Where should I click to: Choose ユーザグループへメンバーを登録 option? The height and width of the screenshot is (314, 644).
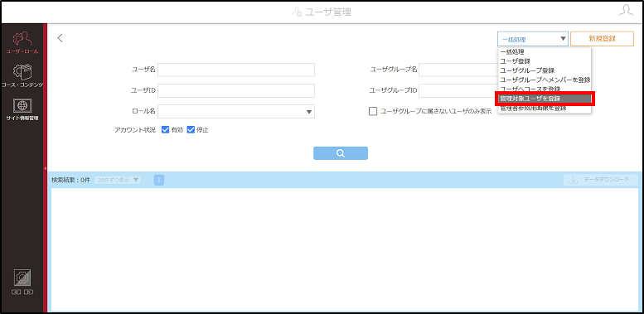545,80
